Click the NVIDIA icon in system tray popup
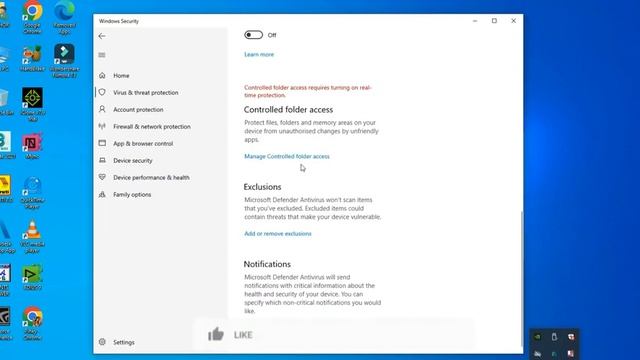The height and width of the screenshot is (360, 640). pos(538,337)
